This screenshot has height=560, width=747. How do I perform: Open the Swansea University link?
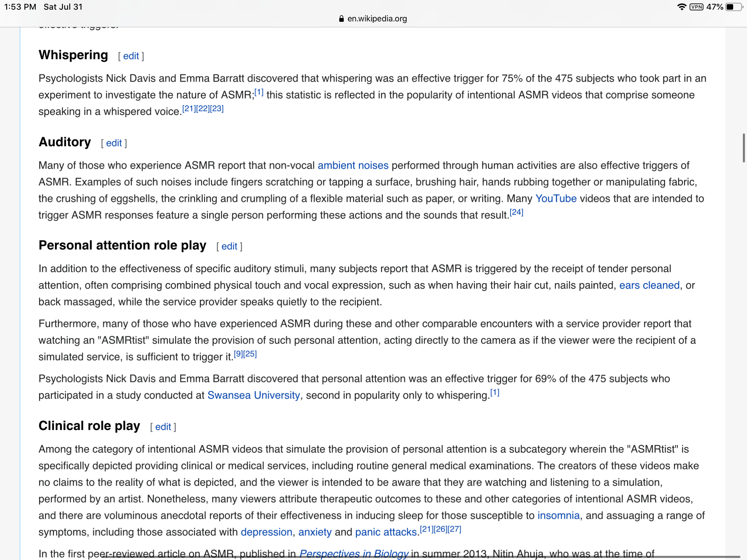point(253,395)
